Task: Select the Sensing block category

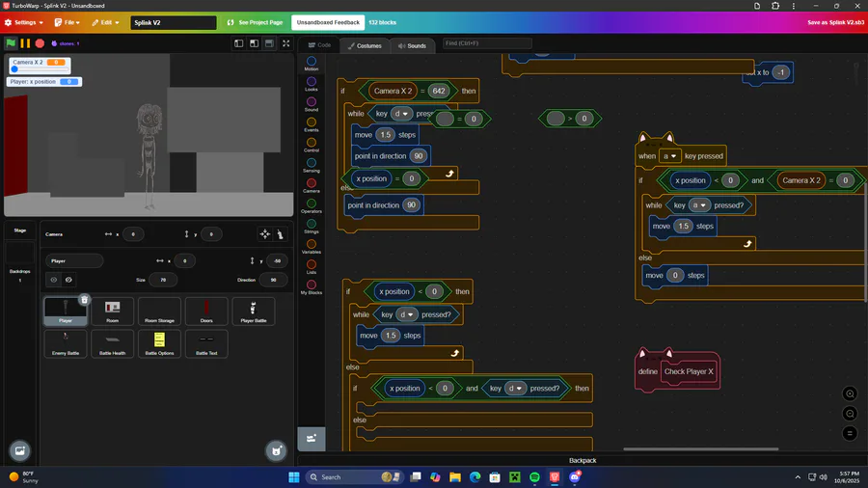Action: point(312,166)
